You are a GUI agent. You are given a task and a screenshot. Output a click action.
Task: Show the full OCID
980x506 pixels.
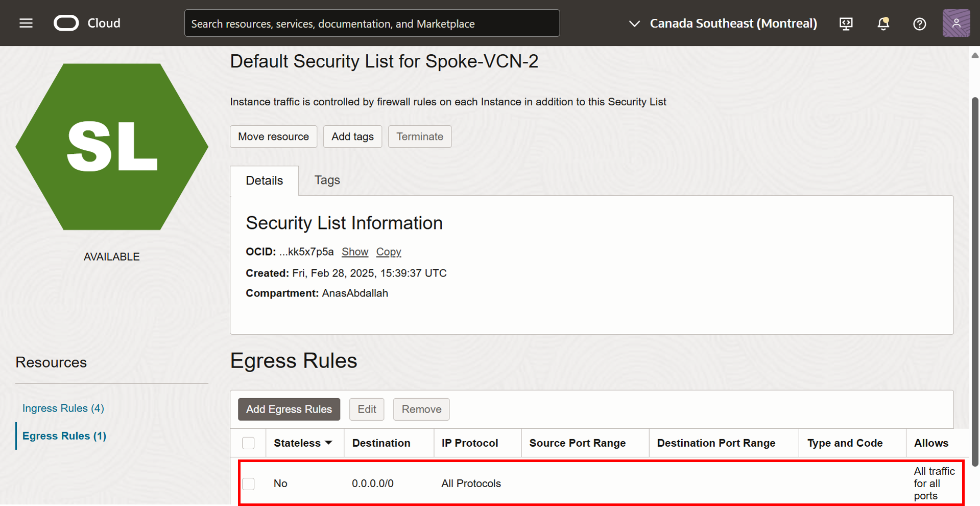[355, 251]
